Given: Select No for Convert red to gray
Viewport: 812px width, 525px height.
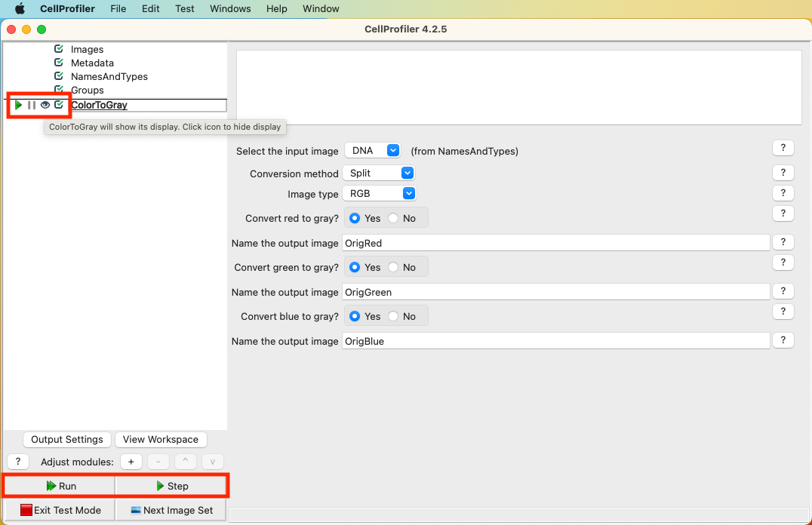Looking at the screenshot, I should point(393,218).
